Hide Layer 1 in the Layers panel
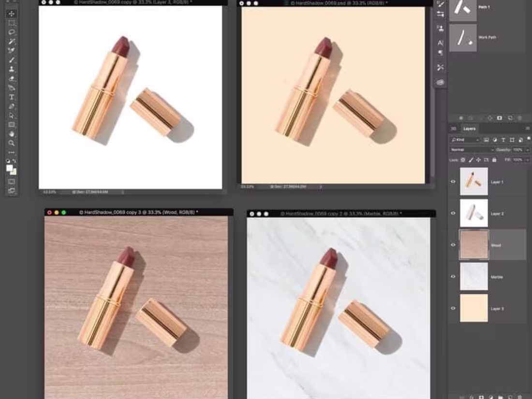The height and width of the screenshot is (399, 532). 453,181
